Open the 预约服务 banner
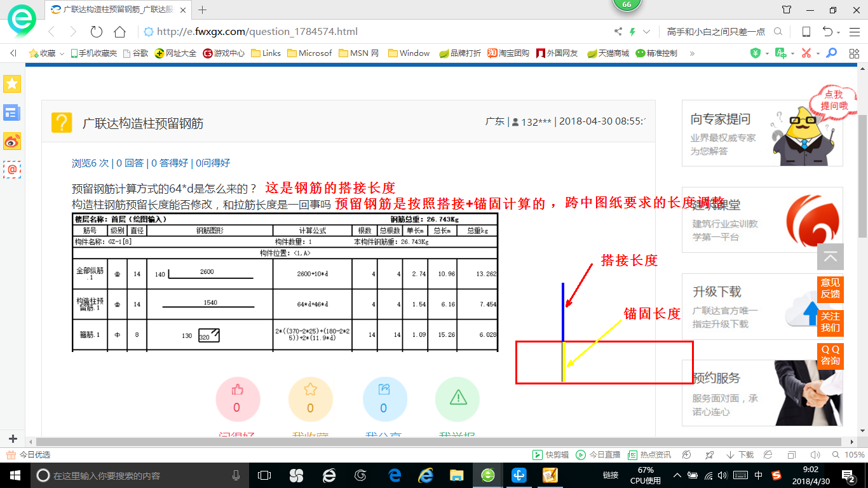The width and height of the screenshot is (868, 488). coord(763,393)
